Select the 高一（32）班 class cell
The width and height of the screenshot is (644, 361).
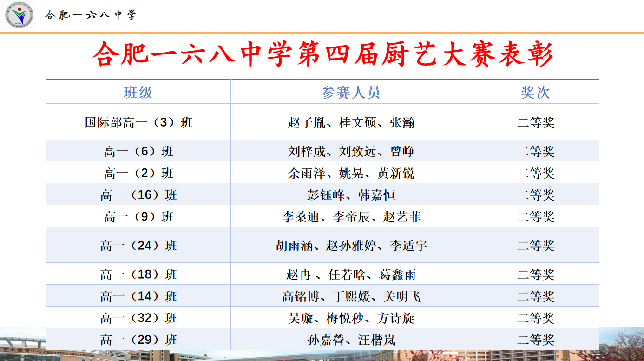(x=138, y=318)
